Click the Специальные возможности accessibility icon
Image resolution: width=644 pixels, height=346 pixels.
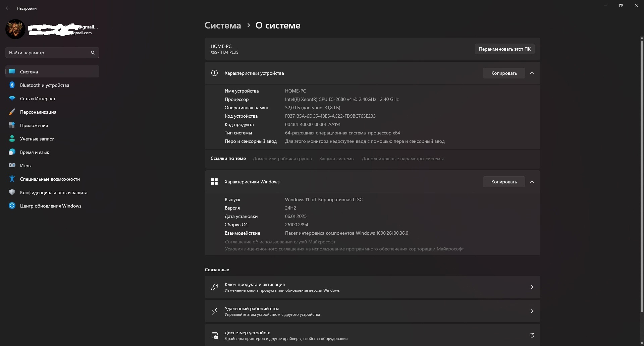(12, 179)
